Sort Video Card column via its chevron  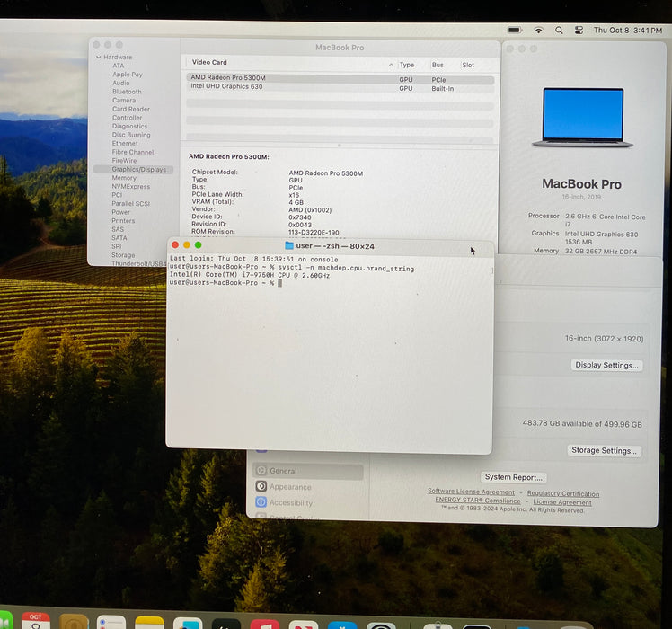coord(391,65)
